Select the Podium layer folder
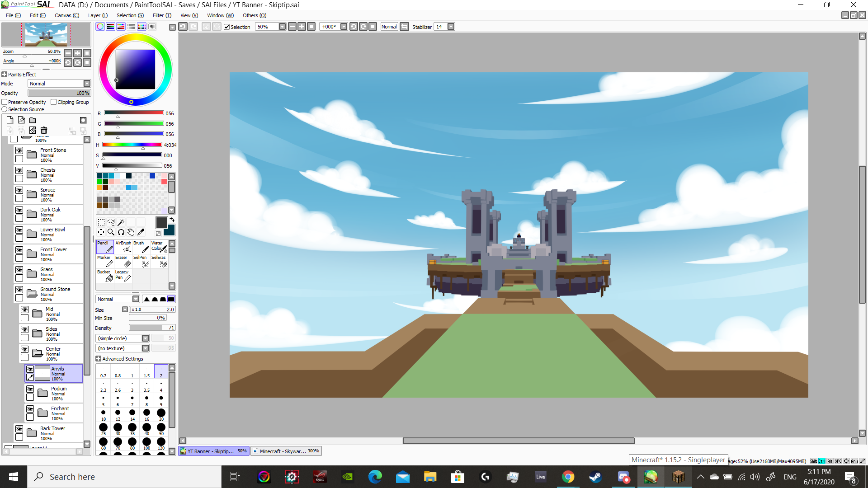868x488 pixels. (x=54, y=393)
